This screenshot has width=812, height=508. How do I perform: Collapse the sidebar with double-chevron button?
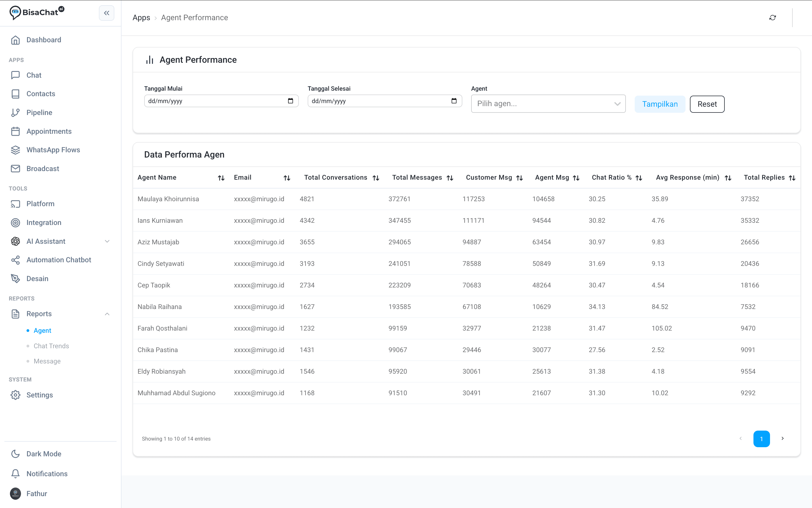click(x=106, y=13)
